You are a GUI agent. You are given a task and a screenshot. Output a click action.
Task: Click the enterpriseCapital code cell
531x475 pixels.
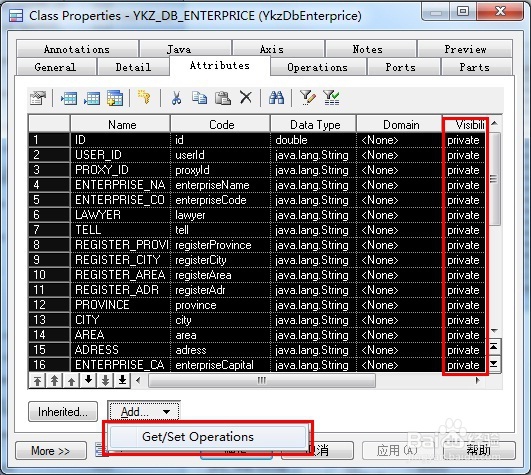[x=220, y=365]
